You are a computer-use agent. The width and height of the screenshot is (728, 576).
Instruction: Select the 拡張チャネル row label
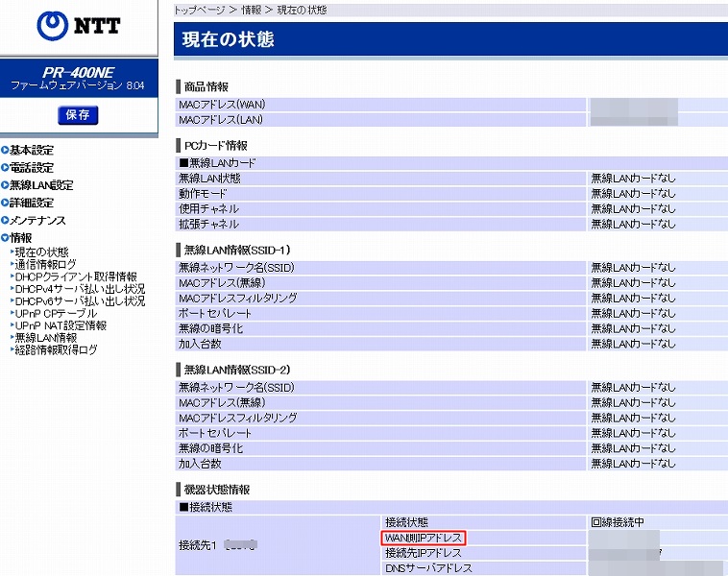pyautogui.click(x=209, y=225)
